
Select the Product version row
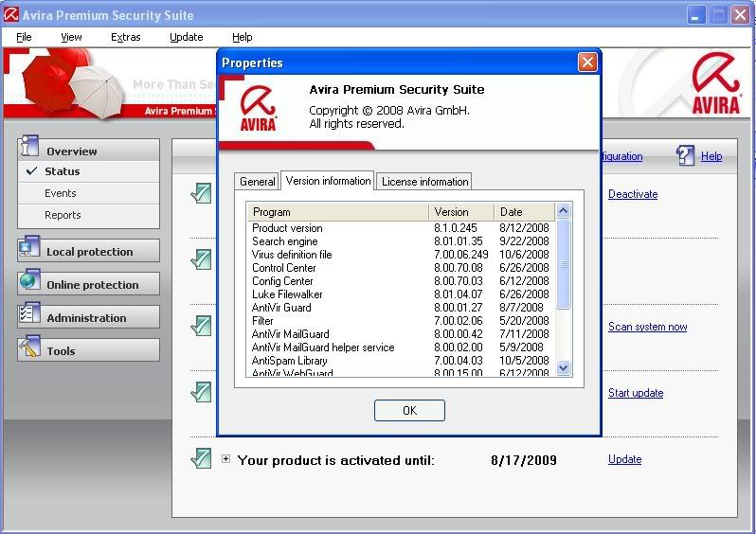click(401, 228)
